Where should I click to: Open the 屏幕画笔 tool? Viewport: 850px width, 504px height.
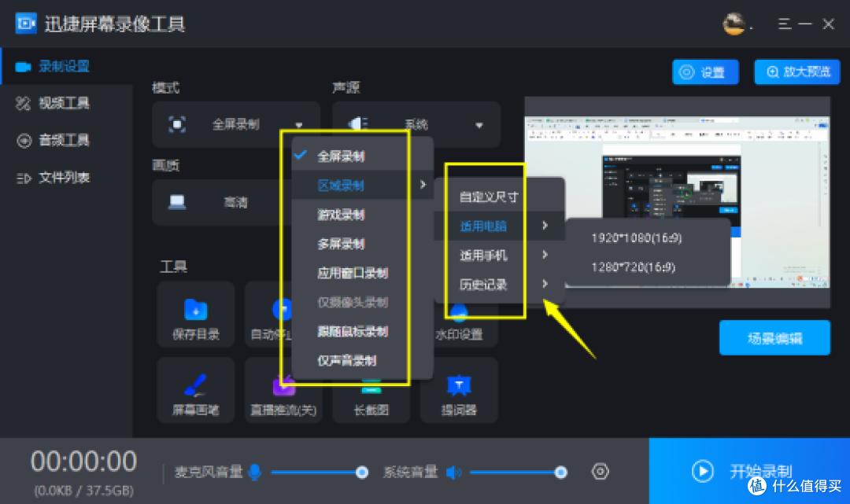pos(196,390)
